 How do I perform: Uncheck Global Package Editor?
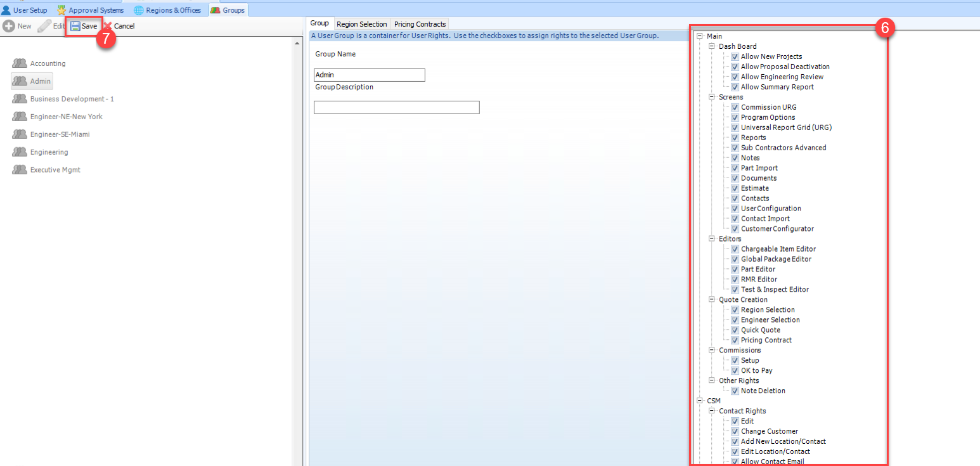[735, 259]
